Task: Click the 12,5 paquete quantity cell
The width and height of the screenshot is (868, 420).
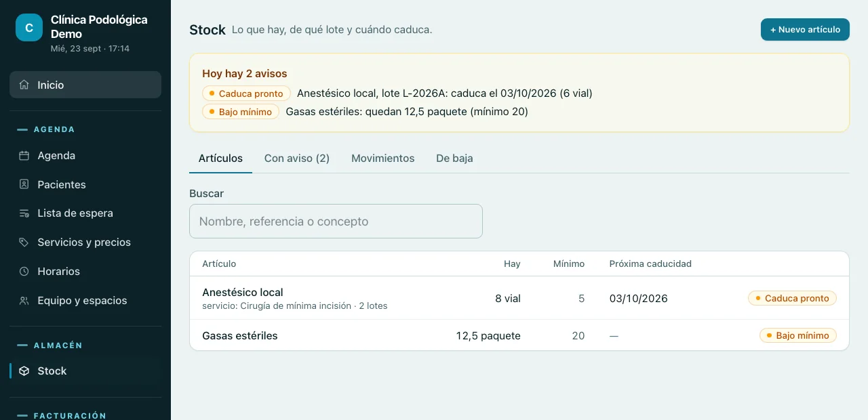Action: [x=488, y=336]
